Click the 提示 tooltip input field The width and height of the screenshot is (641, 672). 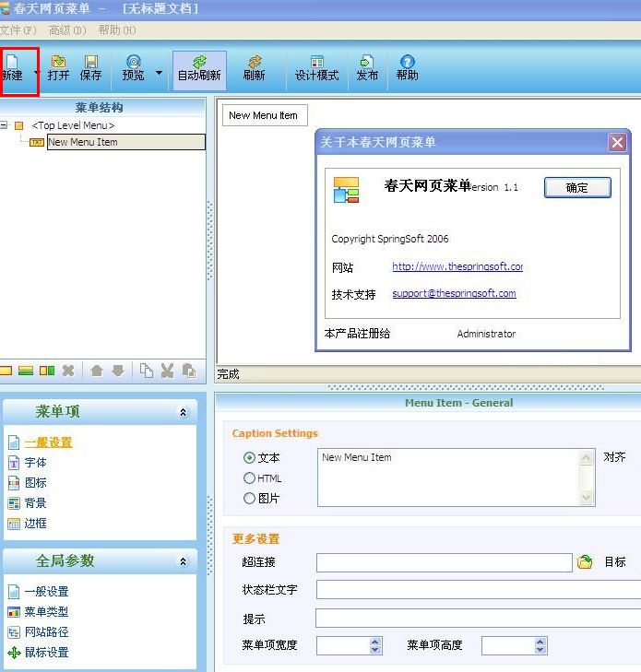pyautogui.click(x=479, y=618)
